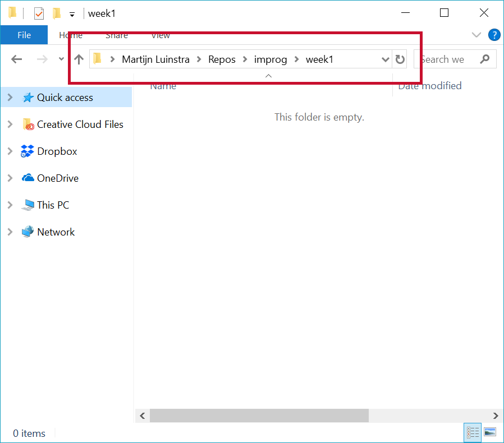Screen dimensions: 504x443
Task: Open the File menu
Action: (24, 35)
